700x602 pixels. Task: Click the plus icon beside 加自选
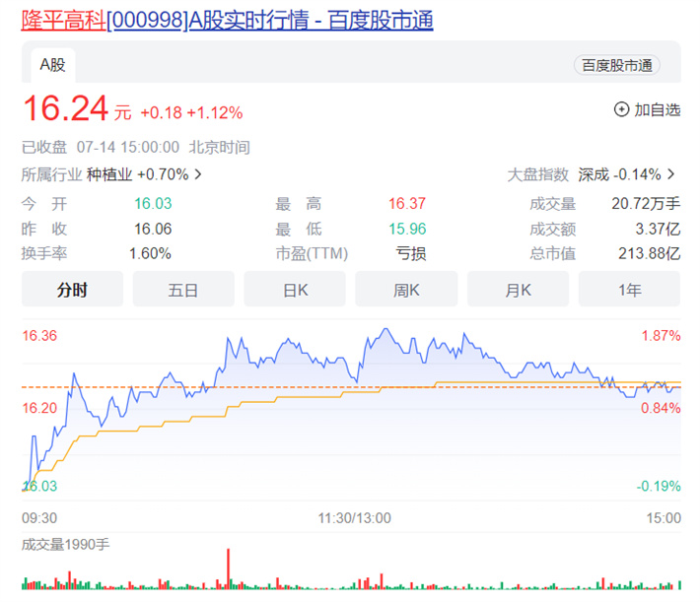coord(621,109)
